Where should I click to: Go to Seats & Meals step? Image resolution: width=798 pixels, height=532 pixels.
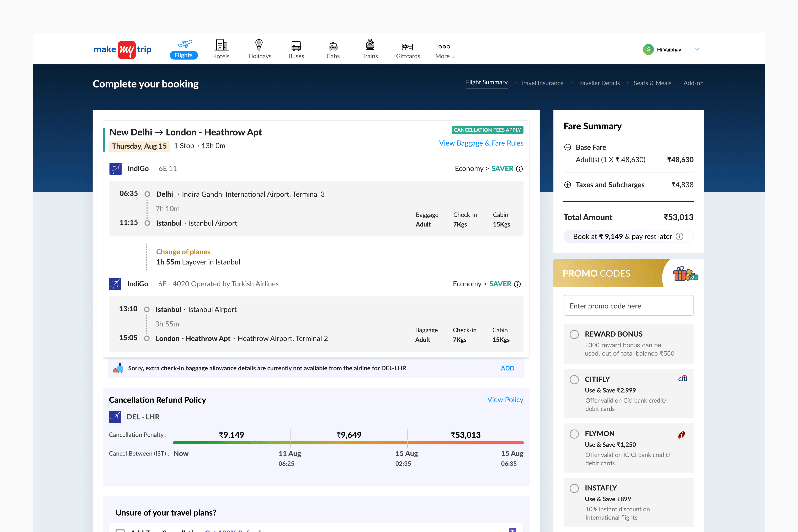tap(652, 83)
